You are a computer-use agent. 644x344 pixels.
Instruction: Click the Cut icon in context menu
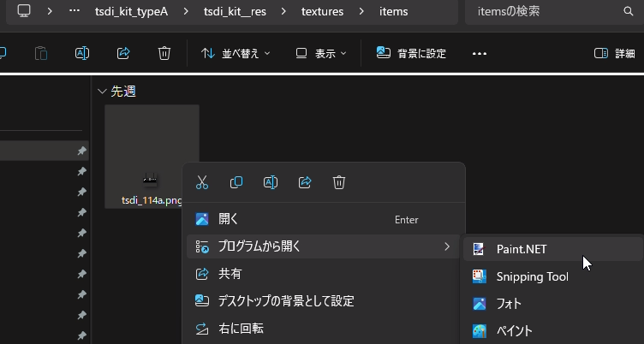[202, 182]
